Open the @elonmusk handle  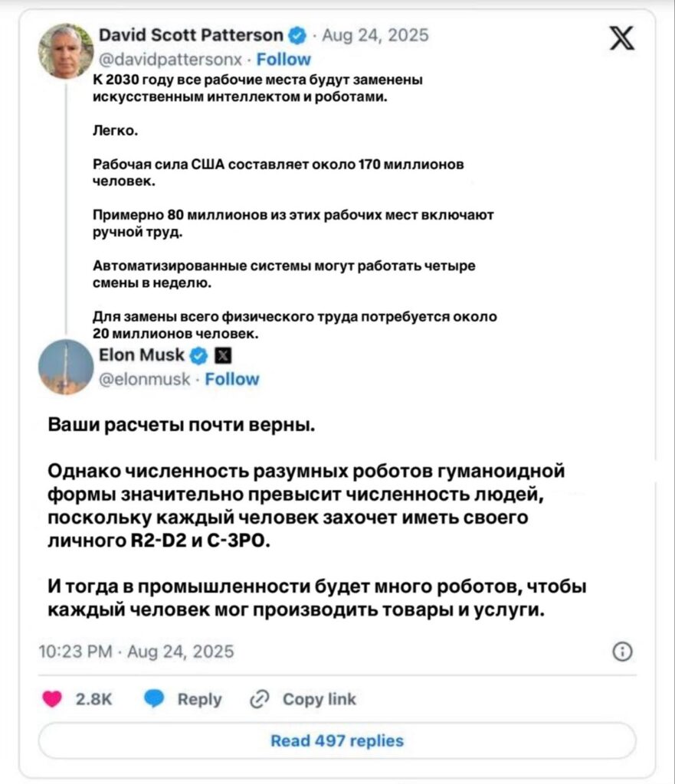point(145,379)
